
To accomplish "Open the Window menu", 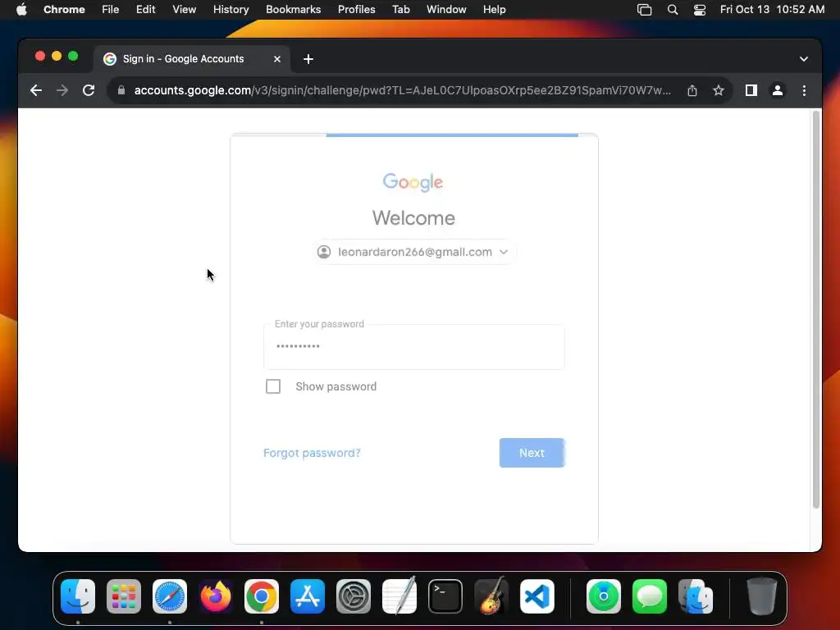I will tap(446, 9).
